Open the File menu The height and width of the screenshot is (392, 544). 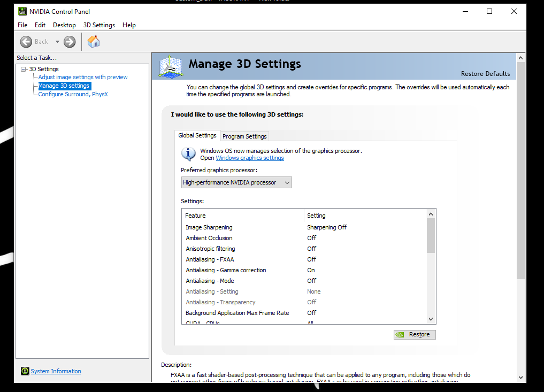[x=22, y=25]
